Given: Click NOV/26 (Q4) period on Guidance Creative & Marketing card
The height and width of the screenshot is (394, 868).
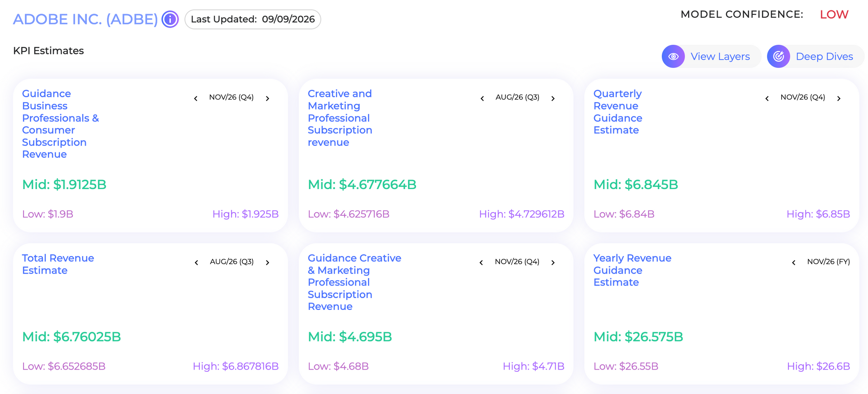Looking at the screenshot, I should [x=517, y=262].
